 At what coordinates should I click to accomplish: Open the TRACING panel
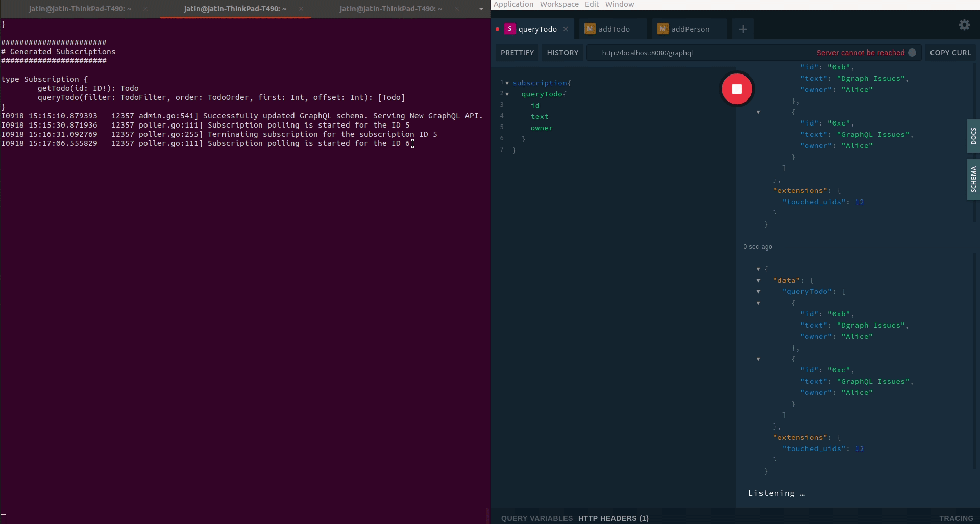(x=956, y=518)
